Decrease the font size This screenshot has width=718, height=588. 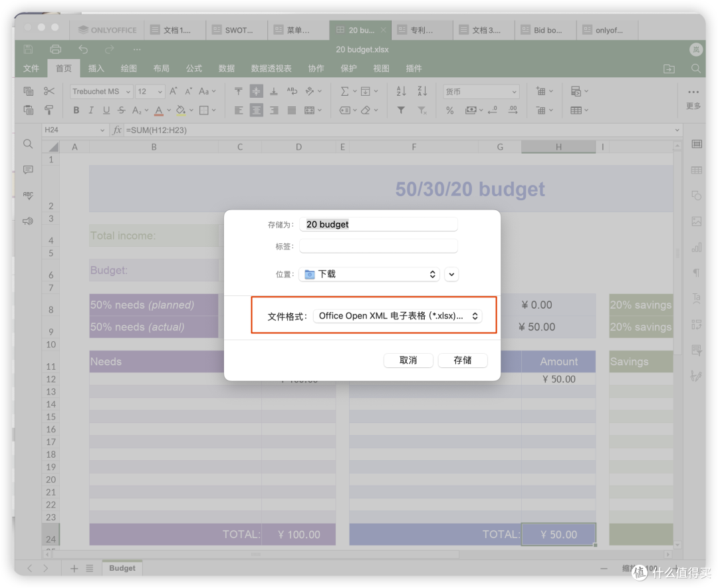pos(188,91)
